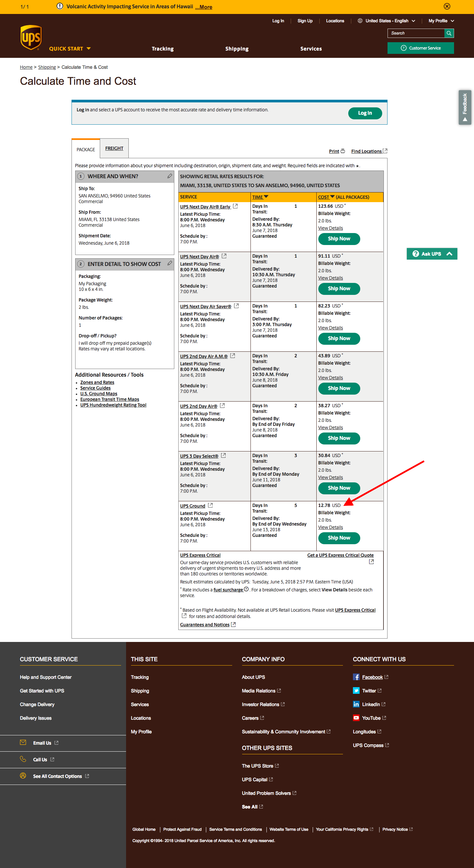Click Ship Now for UPS Next Day Air Early
The image size is (474, 868).
click(x=339, y=239)
